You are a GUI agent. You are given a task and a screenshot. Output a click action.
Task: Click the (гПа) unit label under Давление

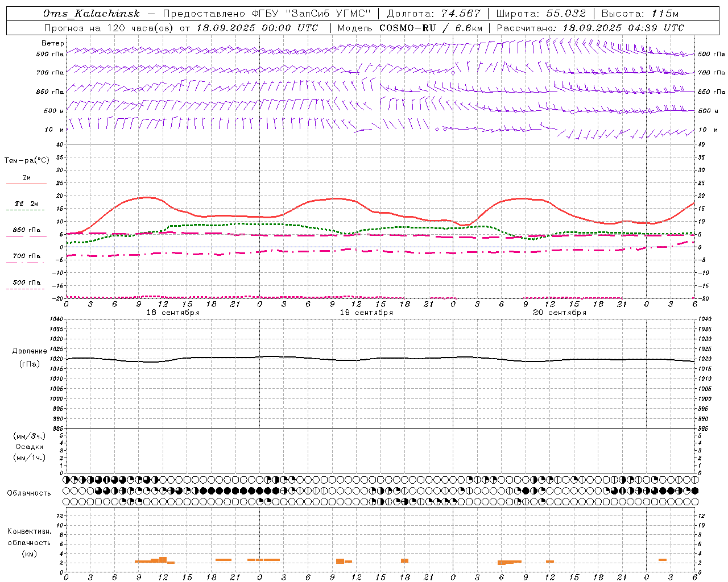pyautogui.click(x=30, y=364)
